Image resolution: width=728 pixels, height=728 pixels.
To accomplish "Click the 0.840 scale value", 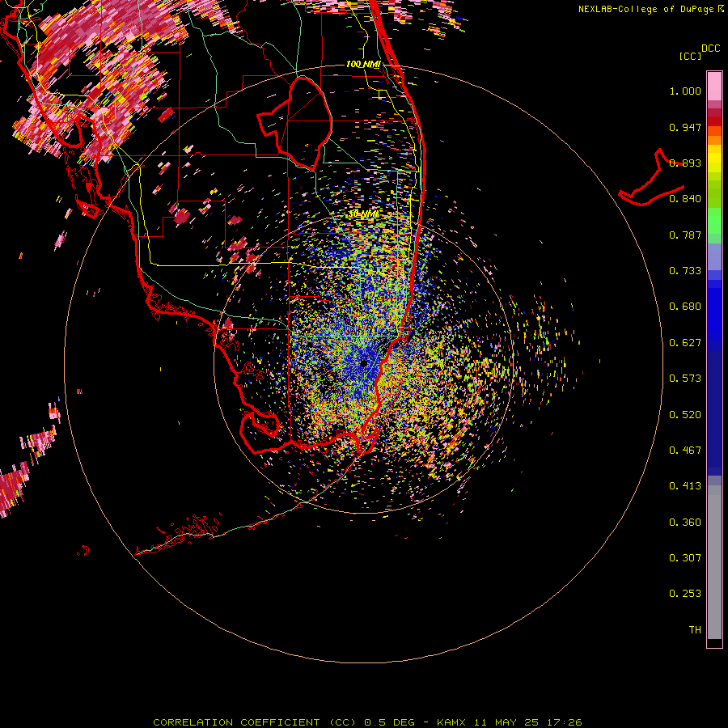I will [685, 199].
